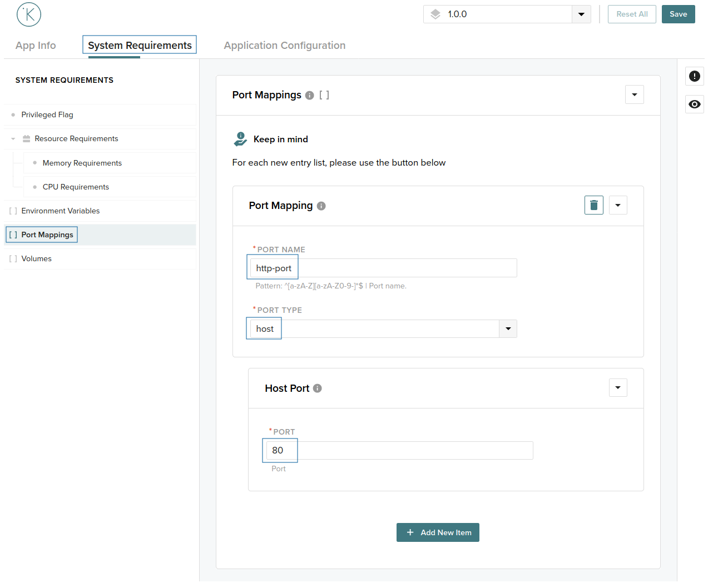Click Reset All button
The image size is (708, 588).
pyautogui.click(x=631, y=14)
